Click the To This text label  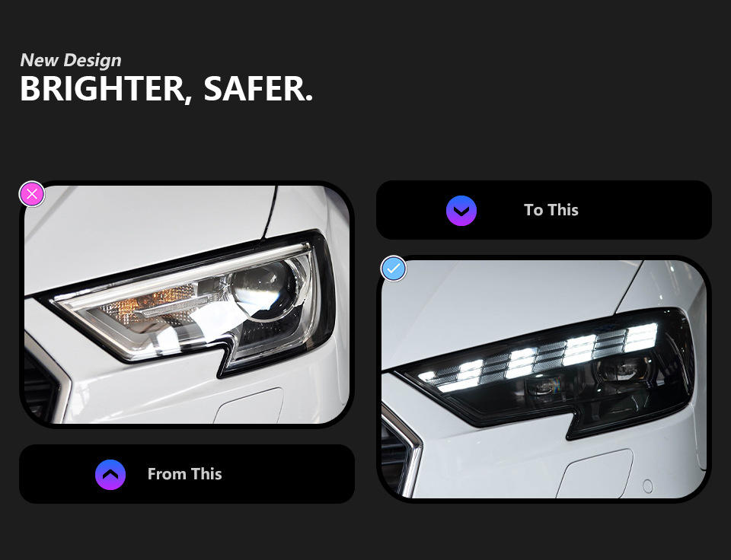coord(551,210)
